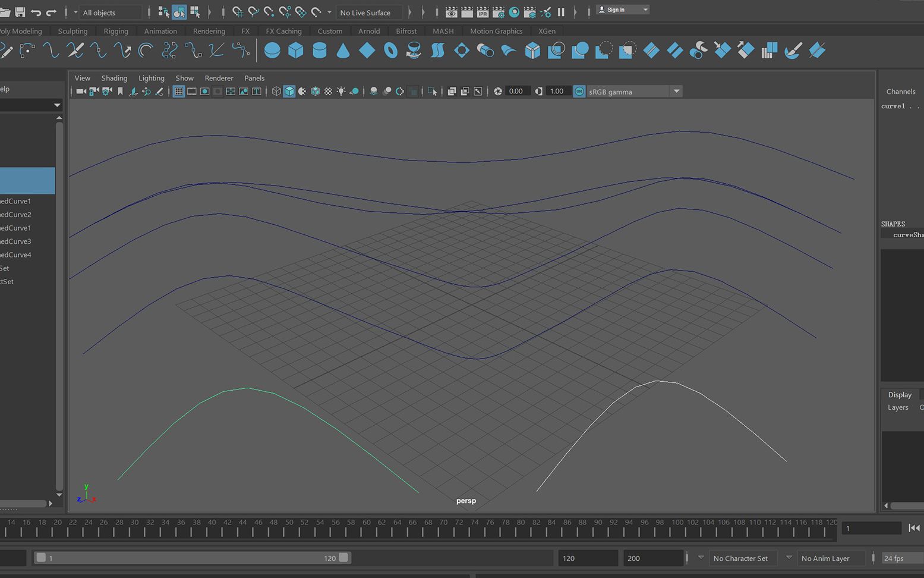Select the NURBS cone shelf icon
The width and height of the screenshot is (924, 578).
point(343,51)
